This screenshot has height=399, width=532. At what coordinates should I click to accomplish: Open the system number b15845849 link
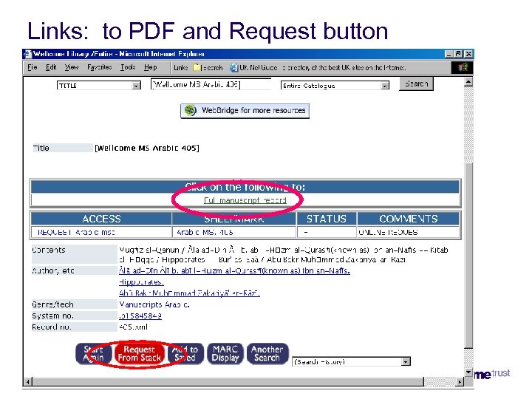[x=140, y=316]
